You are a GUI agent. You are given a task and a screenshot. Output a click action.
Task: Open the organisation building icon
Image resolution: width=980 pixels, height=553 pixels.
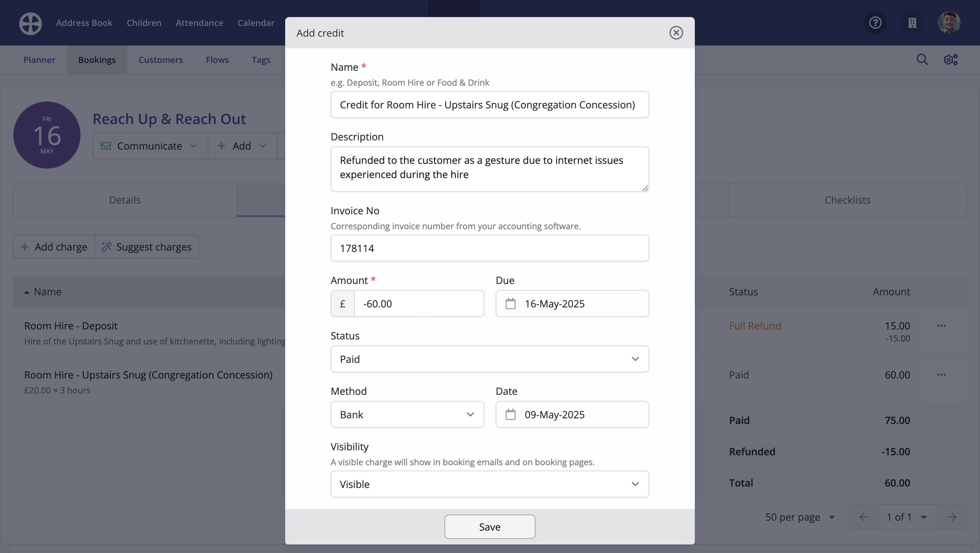click(912, 23)
